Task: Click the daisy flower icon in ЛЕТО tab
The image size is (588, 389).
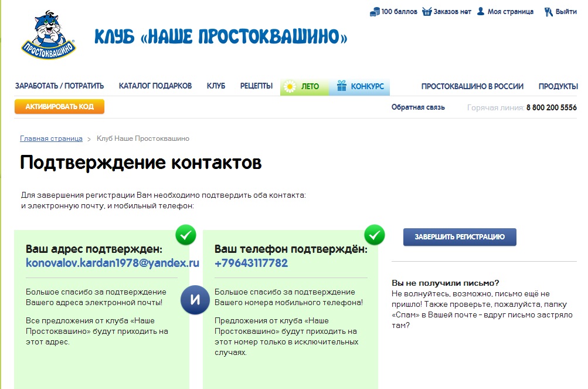Action: click(x=290, y=87)
